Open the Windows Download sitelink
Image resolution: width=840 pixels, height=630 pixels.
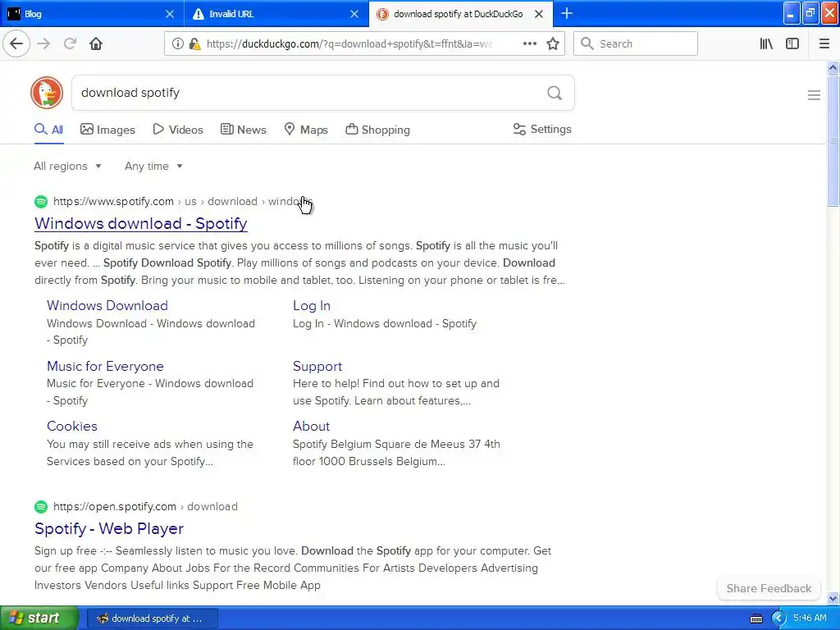107,305
